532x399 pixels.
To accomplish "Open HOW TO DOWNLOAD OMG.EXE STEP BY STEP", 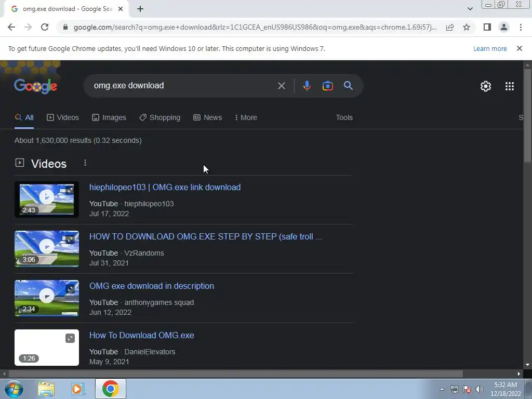I will click(206, 236).
